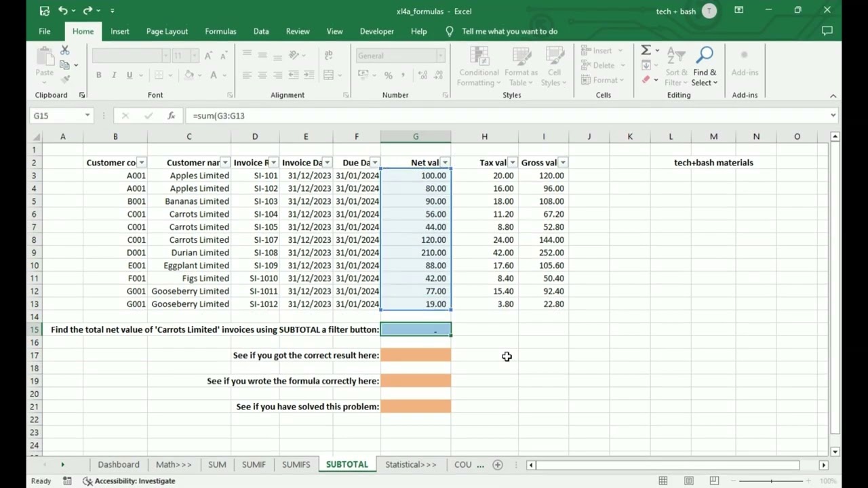Image resolution: width=868 pixels, height=488 pixels.
Task: Click cell with net value 210.00
Action: [x=416, y=253]
